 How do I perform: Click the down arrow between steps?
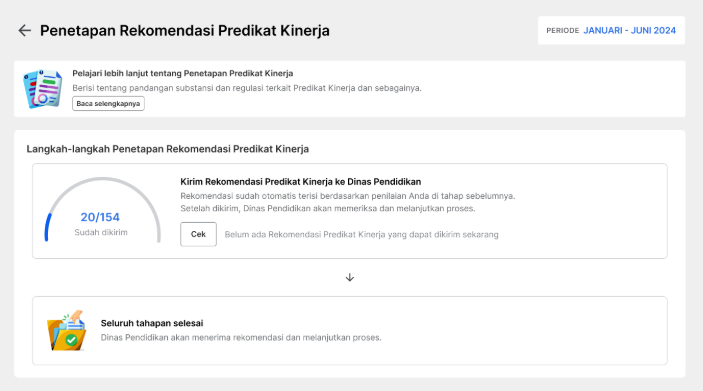tap(350, 278)
